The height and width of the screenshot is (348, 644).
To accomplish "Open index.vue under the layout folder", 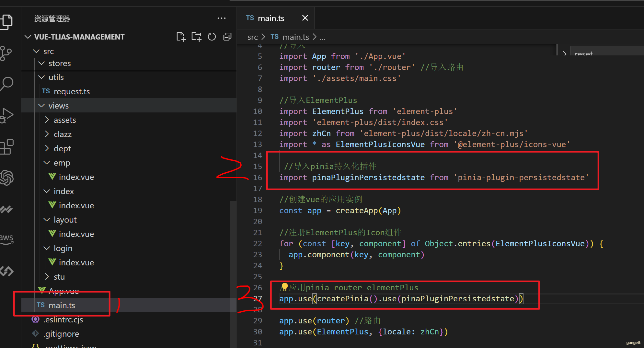I will (129, 234).
